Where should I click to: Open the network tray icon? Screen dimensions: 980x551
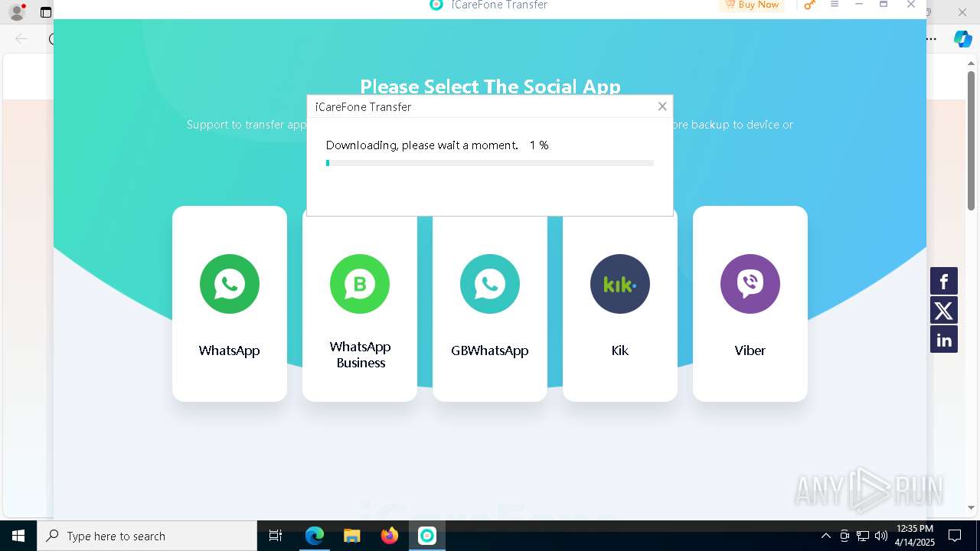pos(863,536)
